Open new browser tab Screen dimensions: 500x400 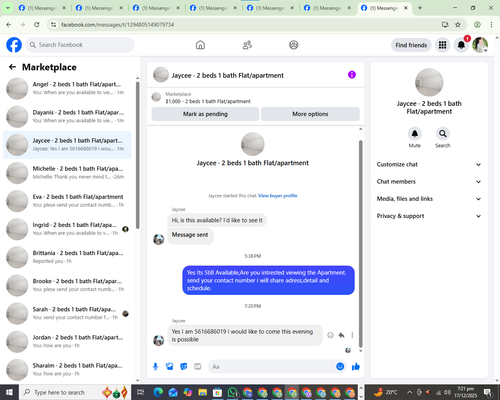point(420,8)
